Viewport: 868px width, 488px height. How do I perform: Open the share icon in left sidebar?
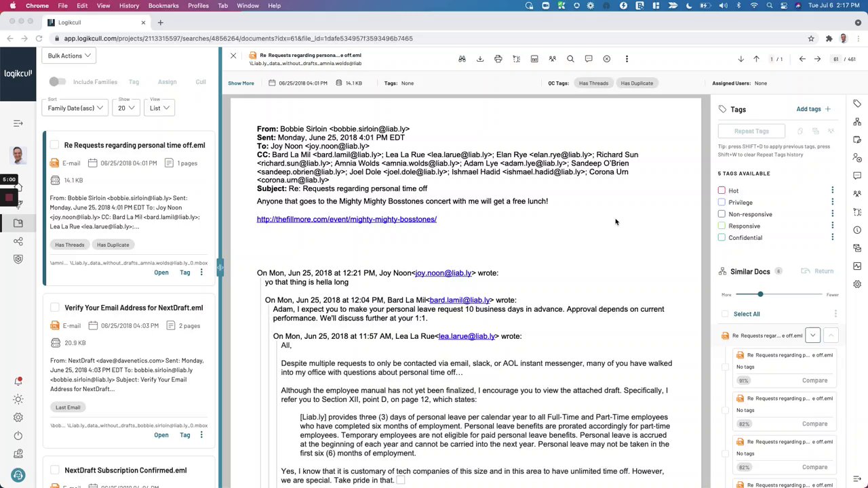[x=18, y=241]
